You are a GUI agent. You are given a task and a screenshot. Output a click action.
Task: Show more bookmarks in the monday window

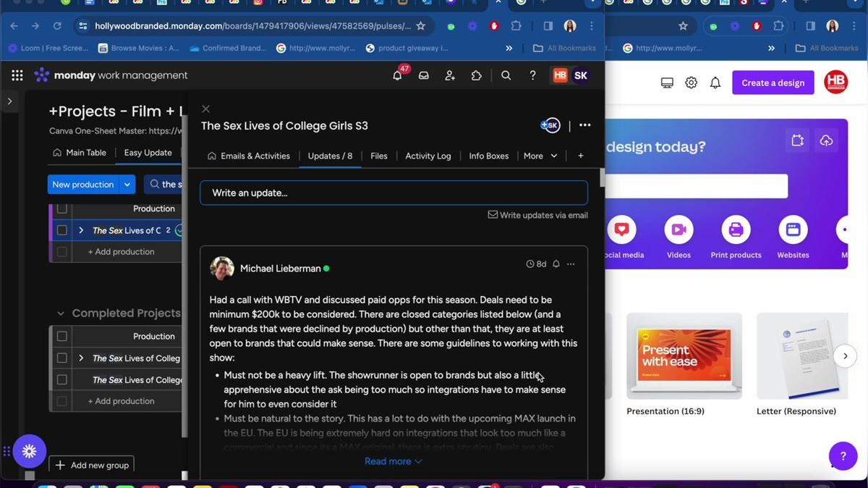coord(509,49)
